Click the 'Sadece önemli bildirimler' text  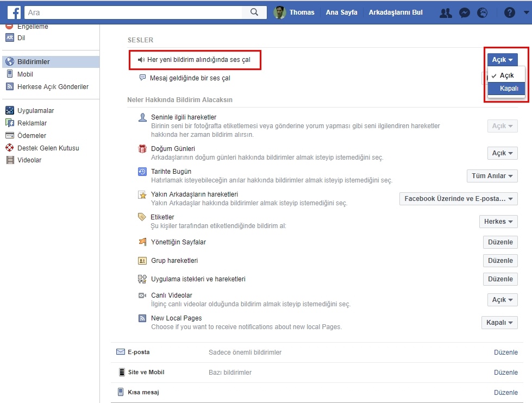pyautogui.click(x=245, y=352)
